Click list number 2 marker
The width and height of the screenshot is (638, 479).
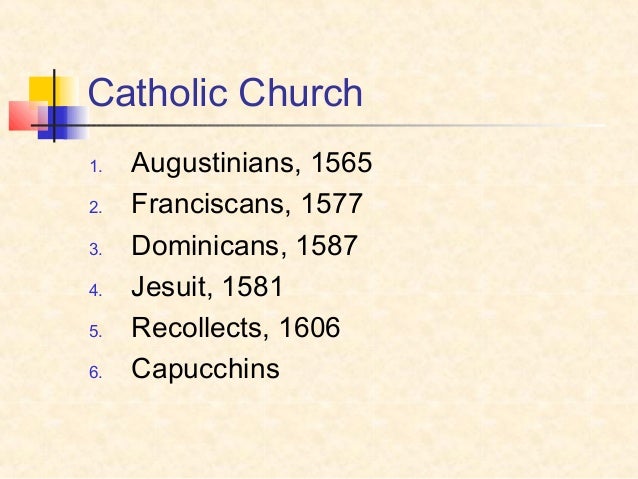[x=96, y=208]
